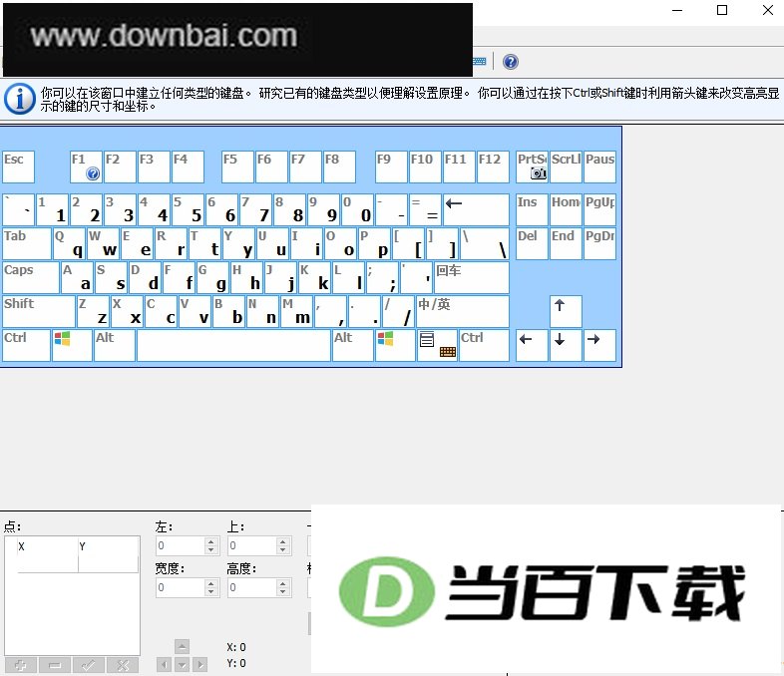Select the left arrow key in arrow cluster
The image size is (784, 676).
[x=532, y=345]
